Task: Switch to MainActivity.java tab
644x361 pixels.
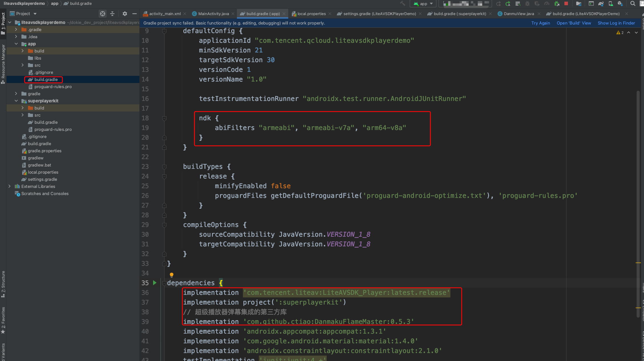Action: pyautogui.click(x=213, y=14)
